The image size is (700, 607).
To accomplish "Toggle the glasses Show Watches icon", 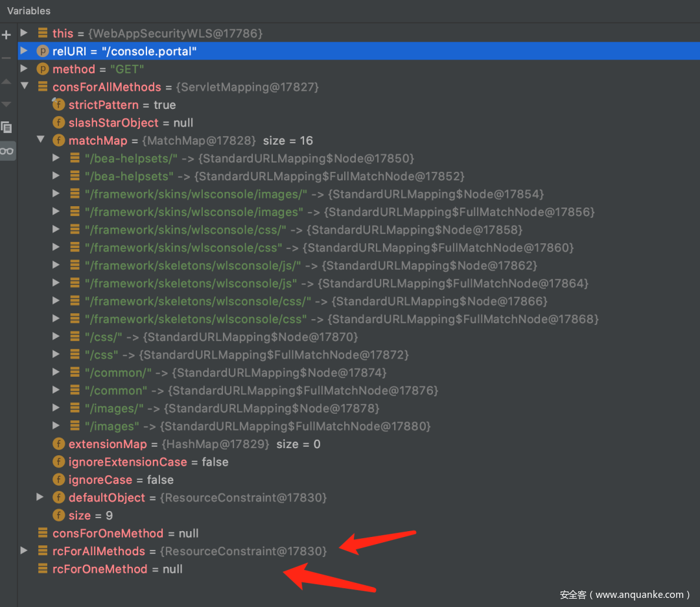I will coord(6,150).
